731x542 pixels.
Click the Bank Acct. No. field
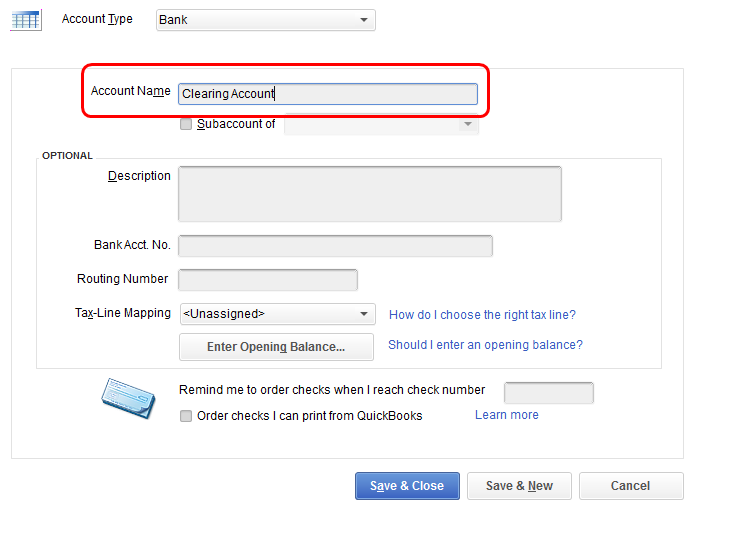[335, 246]
